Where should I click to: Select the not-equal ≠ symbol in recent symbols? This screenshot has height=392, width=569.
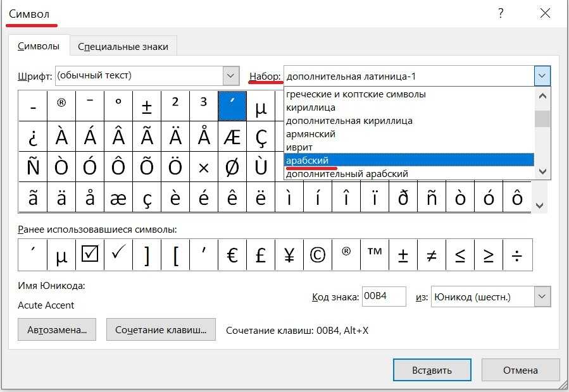tap(432, 255)
